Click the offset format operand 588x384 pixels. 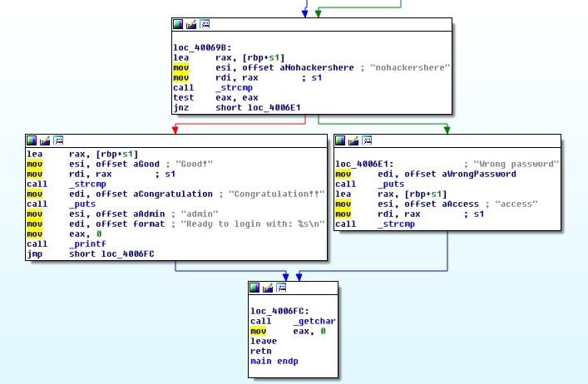click(130, 224)
